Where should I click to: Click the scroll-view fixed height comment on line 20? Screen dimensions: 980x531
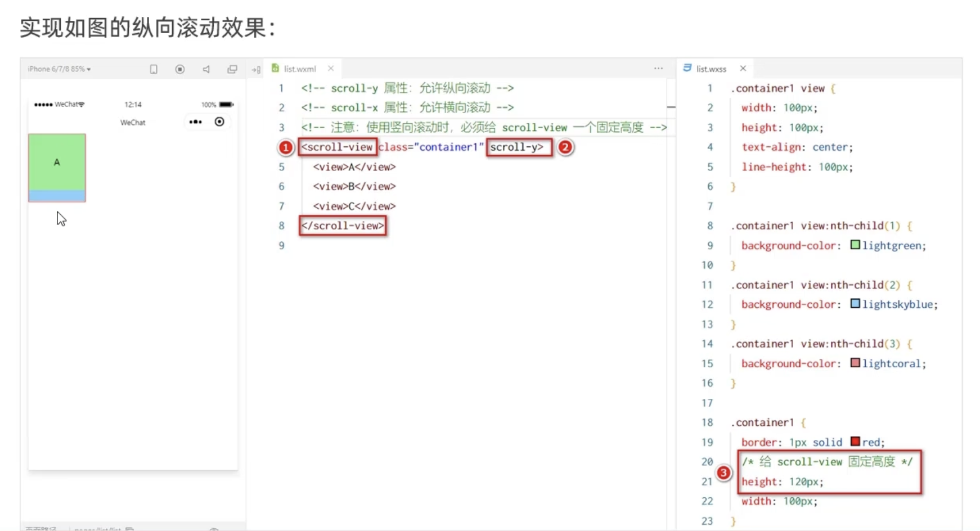click(x=826, y=462)
